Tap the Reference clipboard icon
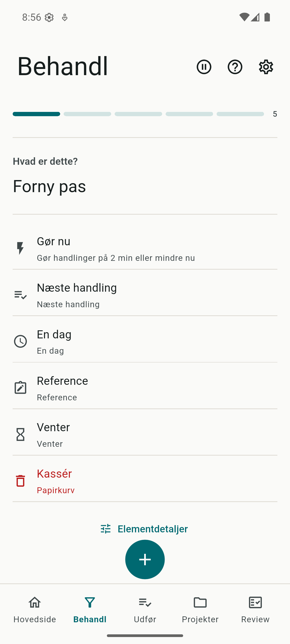Image resolution: width=290 pixels, height=644 pixels. pos(20,387)
